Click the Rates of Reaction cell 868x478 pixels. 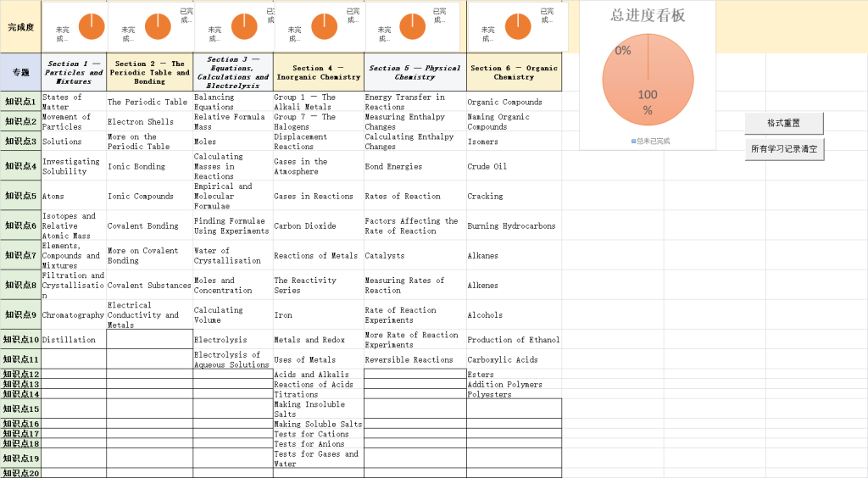pos(415,196)
